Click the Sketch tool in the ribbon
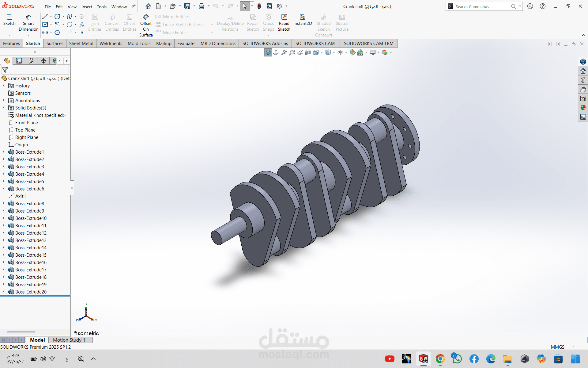588x368 pixels. [9, 20]
